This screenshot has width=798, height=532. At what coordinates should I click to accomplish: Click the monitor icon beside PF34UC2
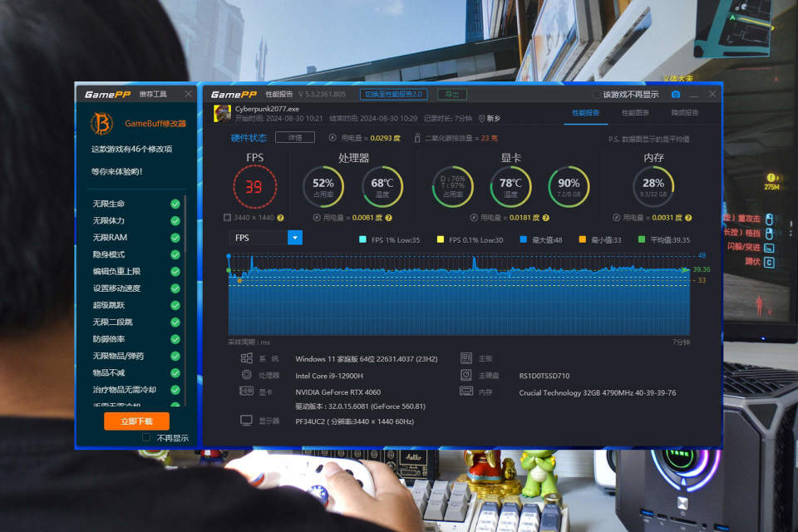point(246,421)
